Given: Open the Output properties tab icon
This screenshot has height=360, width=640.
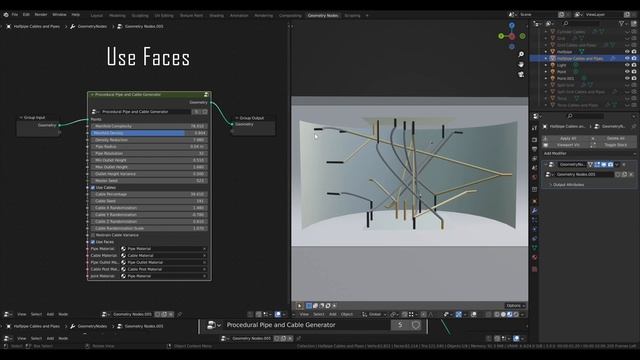Looking at the screenshot, I should click(535, 149).
